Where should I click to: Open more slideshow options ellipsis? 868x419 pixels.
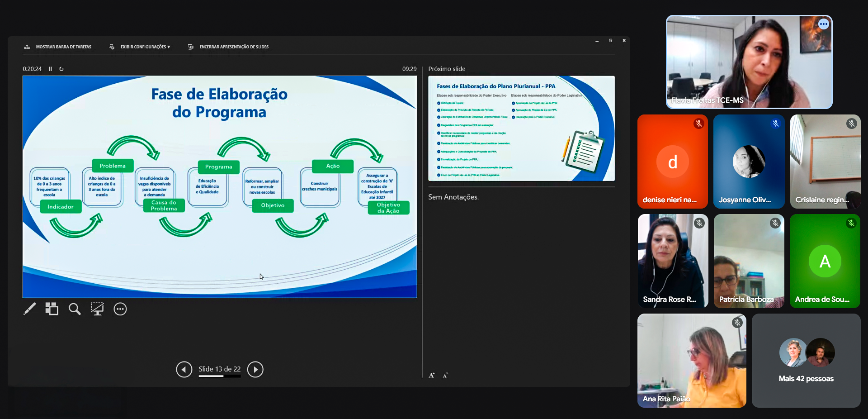(120, 309)
